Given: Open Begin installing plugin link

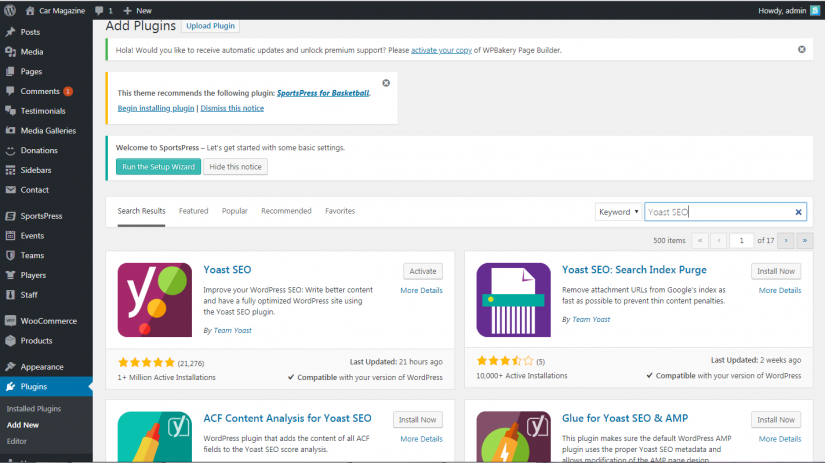Looking at the screenshot, I should (x=155, y=108).
